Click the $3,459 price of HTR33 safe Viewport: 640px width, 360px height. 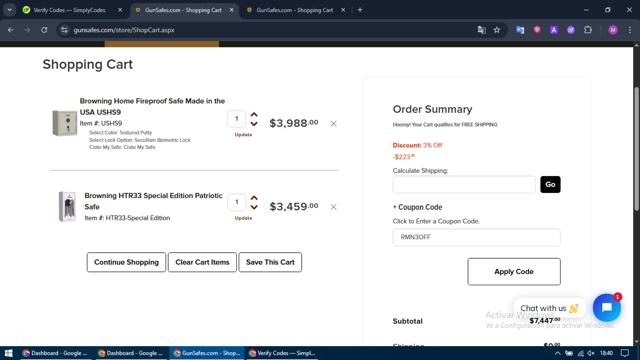pos(293,206)
